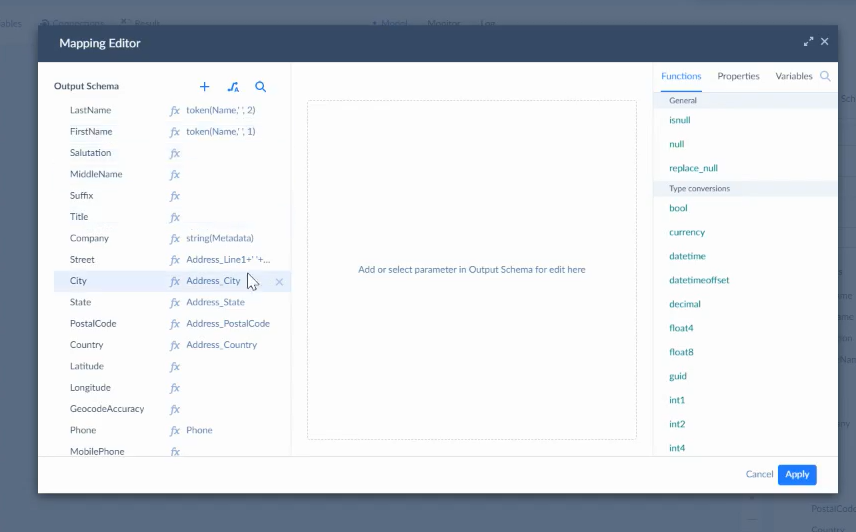The width and height of the screenshot is (856, 532).
Task: Collapse the Type conversions section header
Action: coord(699,188)
